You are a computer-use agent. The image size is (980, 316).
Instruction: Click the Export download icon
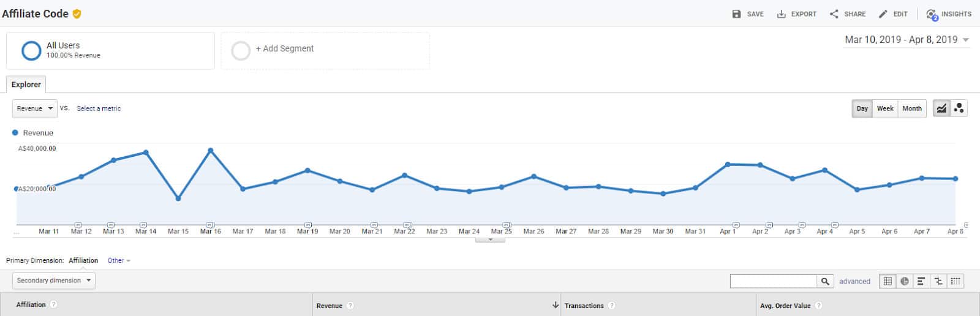tap(782, 14)
